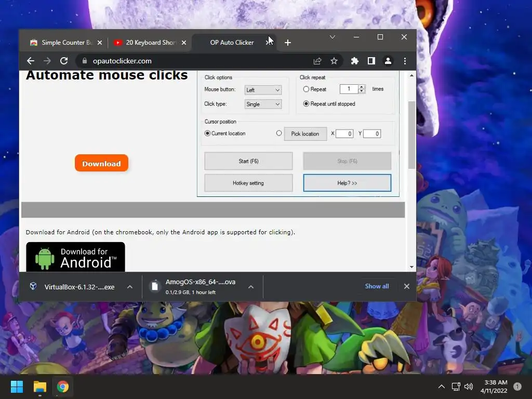The height and width of the screenshot is (399, 532).
Task: Close the Simple Counter Button tab
Action: 99,43
